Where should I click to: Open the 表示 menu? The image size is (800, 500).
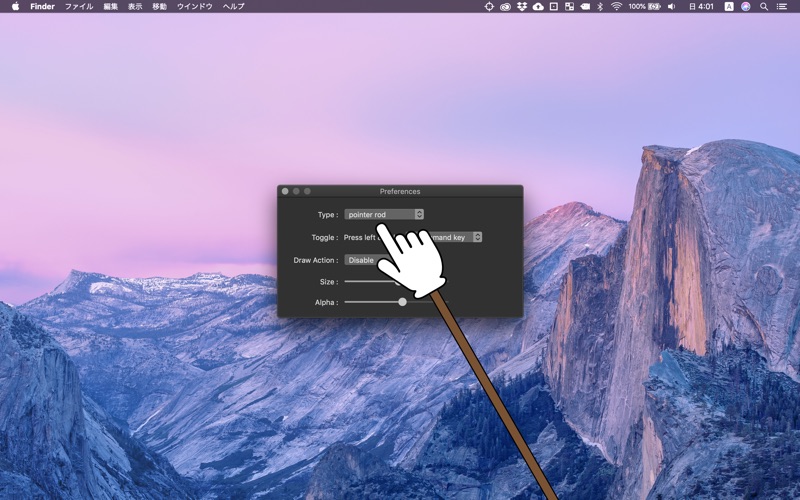(x=135, y=6)
